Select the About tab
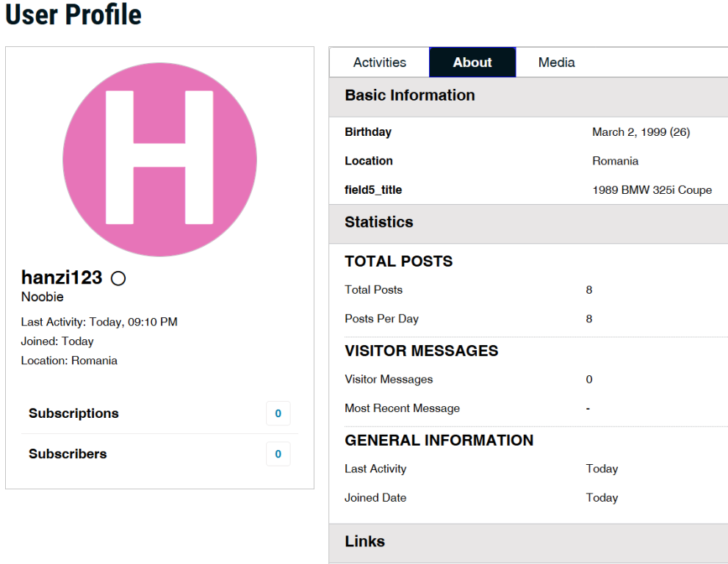This screenshot has width=728, height=564. pyautogui.click(x=472, y=62)
